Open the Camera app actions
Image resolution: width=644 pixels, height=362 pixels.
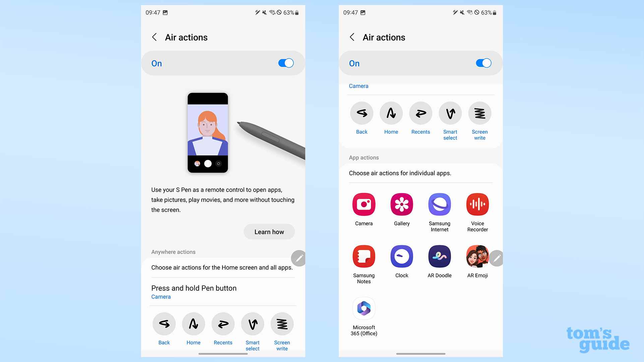coord(364,204)
